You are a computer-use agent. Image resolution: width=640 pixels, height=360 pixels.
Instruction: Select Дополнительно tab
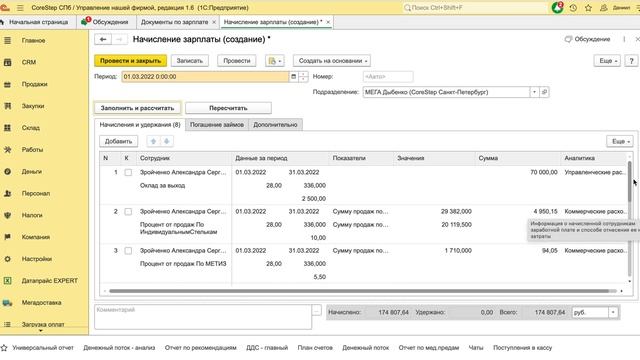click(275, 124)
